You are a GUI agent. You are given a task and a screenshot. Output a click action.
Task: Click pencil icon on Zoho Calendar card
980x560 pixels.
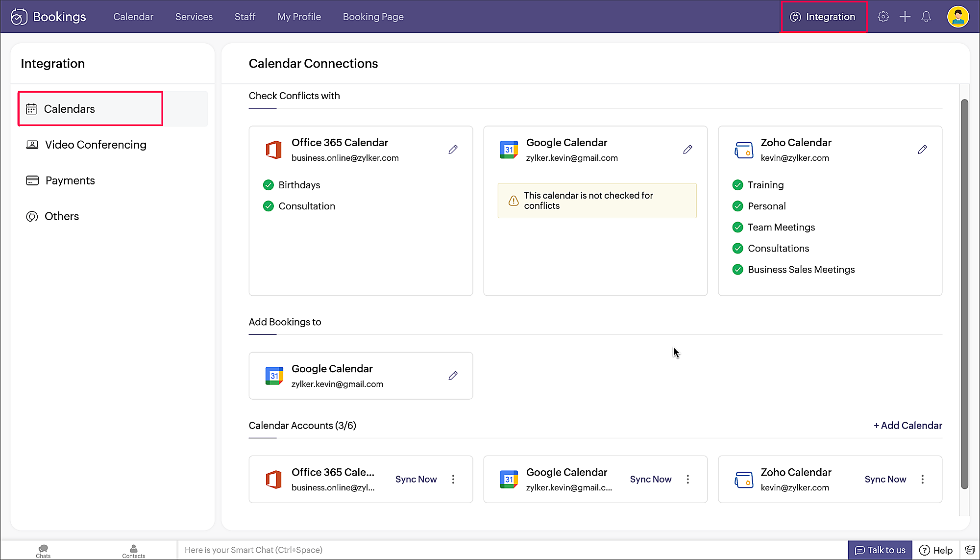922,150
